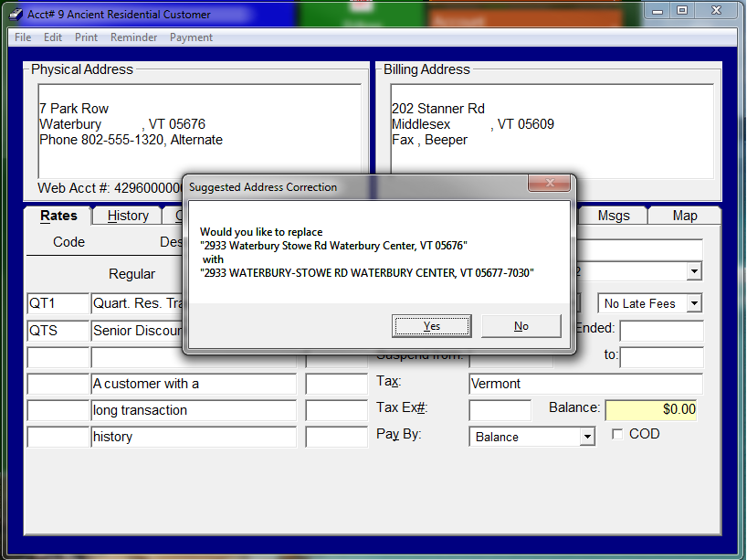The height and width of the screenshot is (560, 747).
Task: Click No to reject address correction
Action: point(521,326)
